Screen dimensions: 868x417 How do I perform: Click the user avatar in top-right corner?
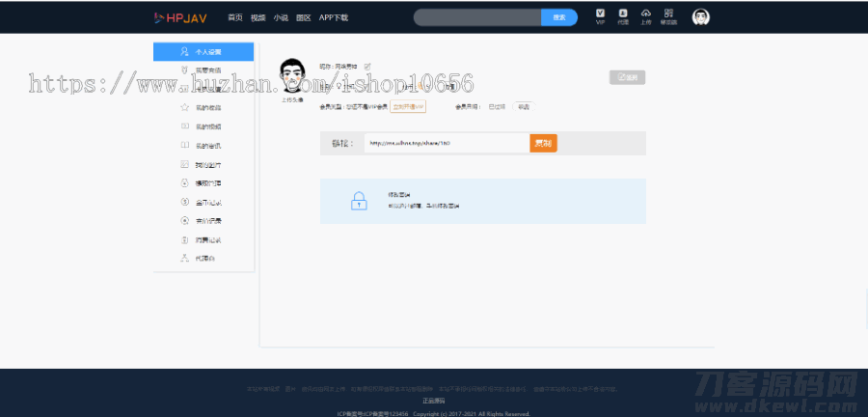pyautogui.click(x=701, y=16)
